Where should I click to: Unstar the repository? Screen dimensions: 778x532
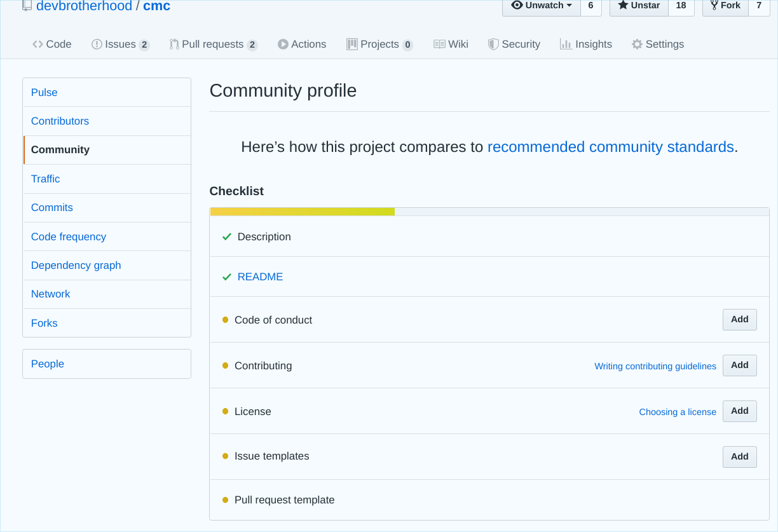click(639, 6)
